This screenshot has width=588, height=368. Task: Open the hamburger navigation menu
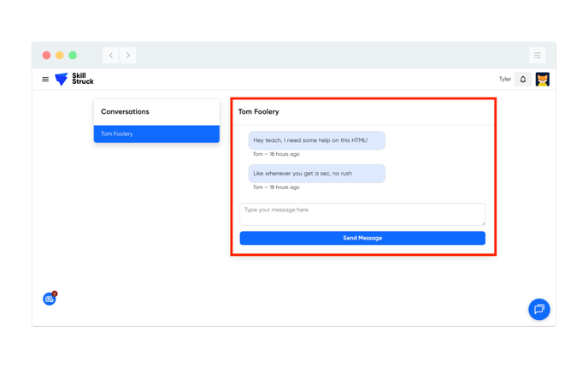pos(45,80)
